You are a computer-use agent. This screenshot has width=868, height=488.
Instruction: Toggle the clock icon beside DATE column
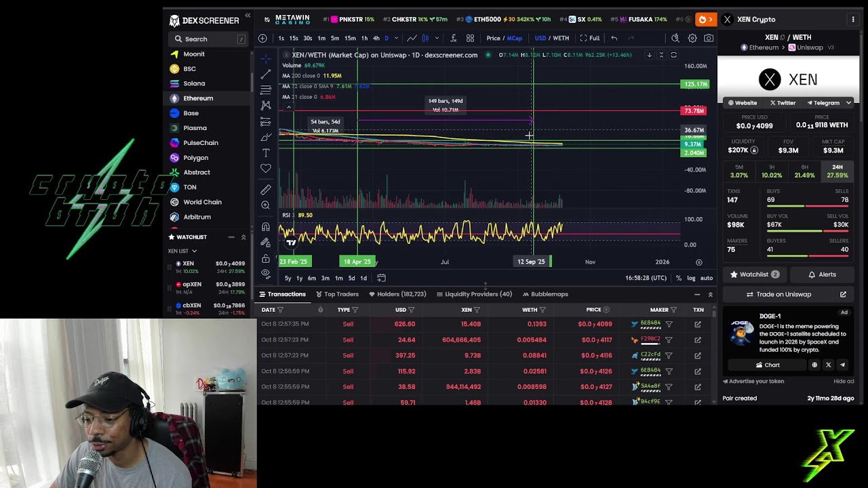pyautogui.click(x=320, y=310)
